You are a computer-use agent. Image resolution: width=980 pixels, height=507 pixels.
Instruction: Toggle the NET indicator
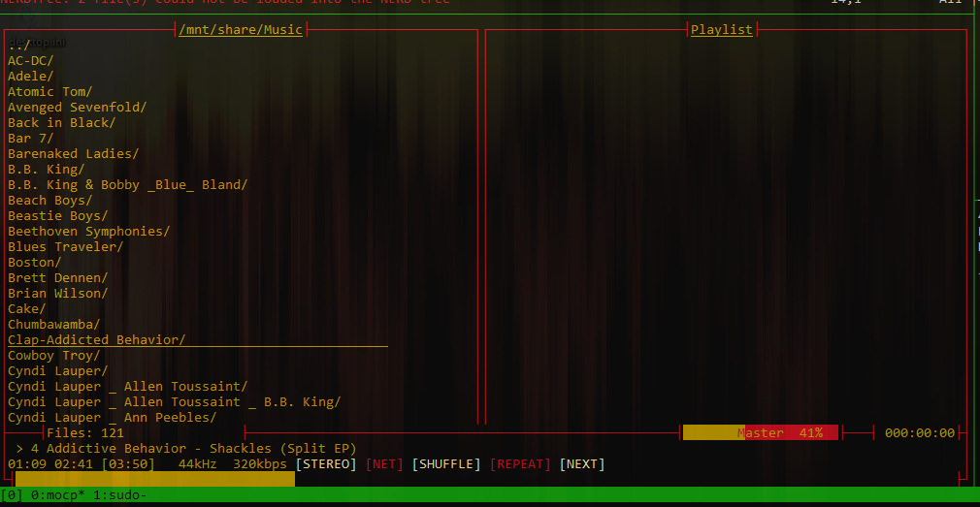(384, 464)
